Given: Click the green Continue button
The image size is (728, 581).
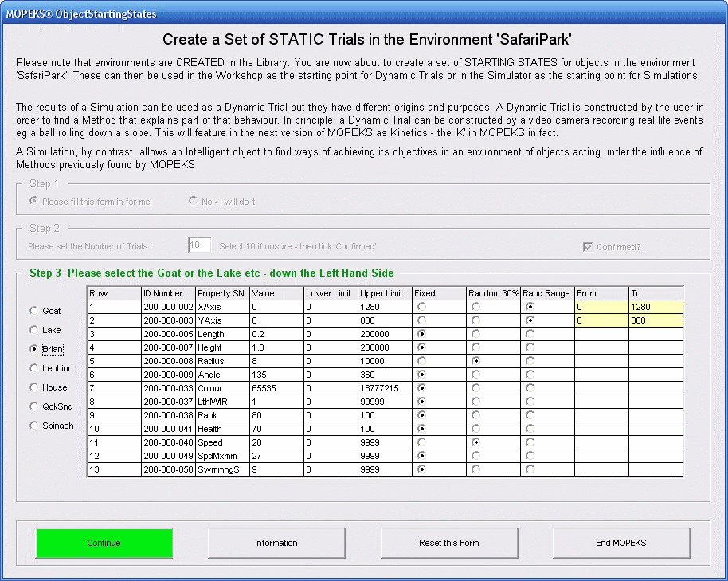Looking at the screenshot, I should (104, 543).
